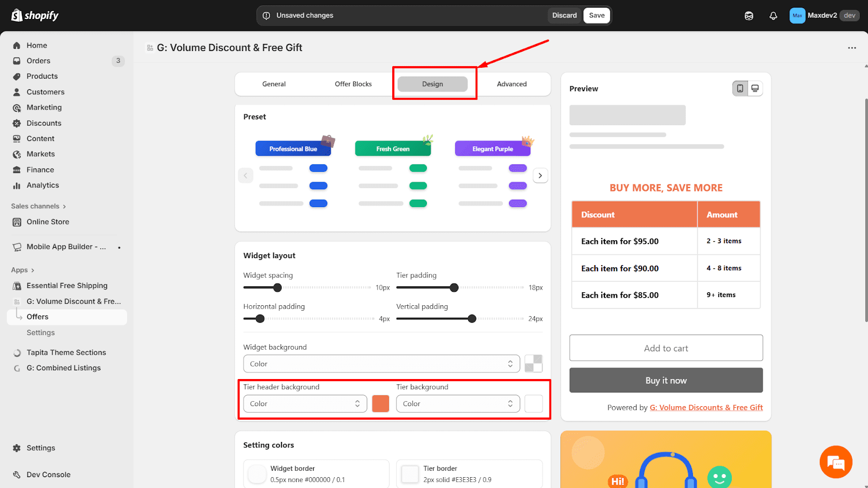Switch to the Advanced tab

(511, 84)
